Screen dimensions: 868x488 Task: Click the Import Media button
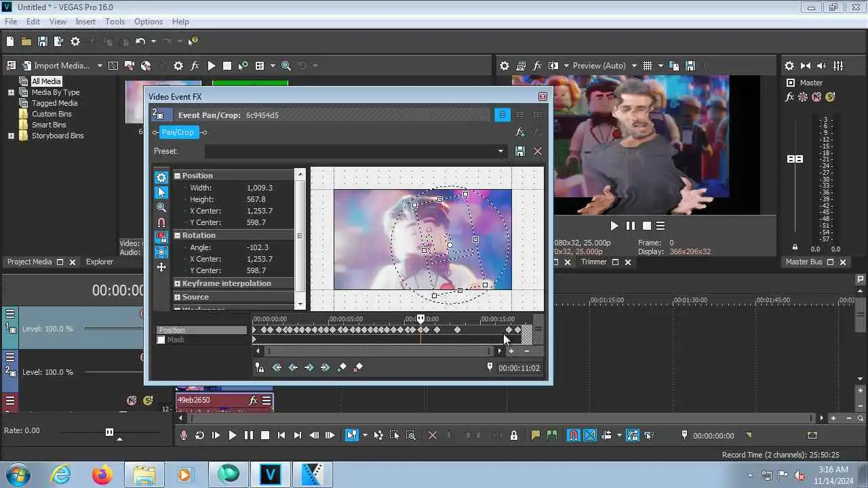(x=56, y=66)
